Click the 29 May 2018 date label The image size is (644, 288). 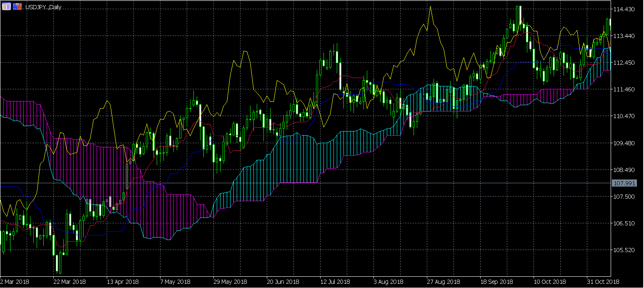pyautogui.click(x=230, y=282)
